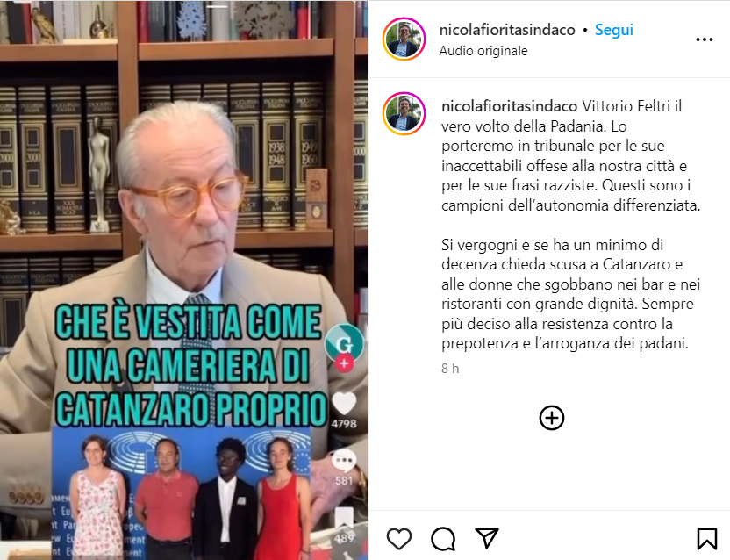This screenshot has height=560, width=730.
Task: Open nicolafioritasindaco link in caption
Action: (x=509, y=106)
